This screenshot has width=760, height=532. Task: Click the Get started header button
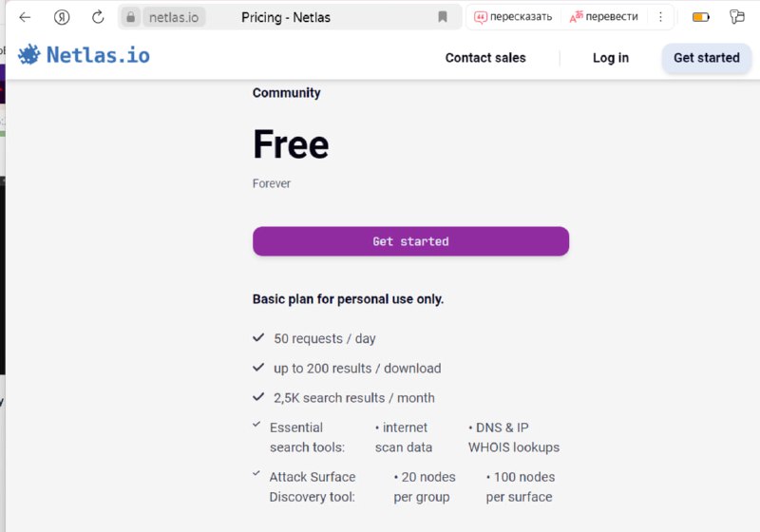[x=706, y=58]
